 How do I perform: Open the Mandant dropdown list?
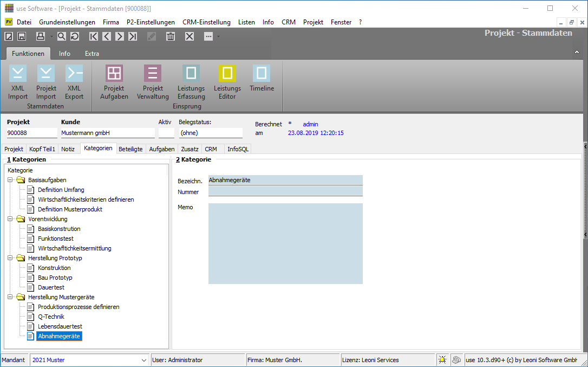click(144, 360)
